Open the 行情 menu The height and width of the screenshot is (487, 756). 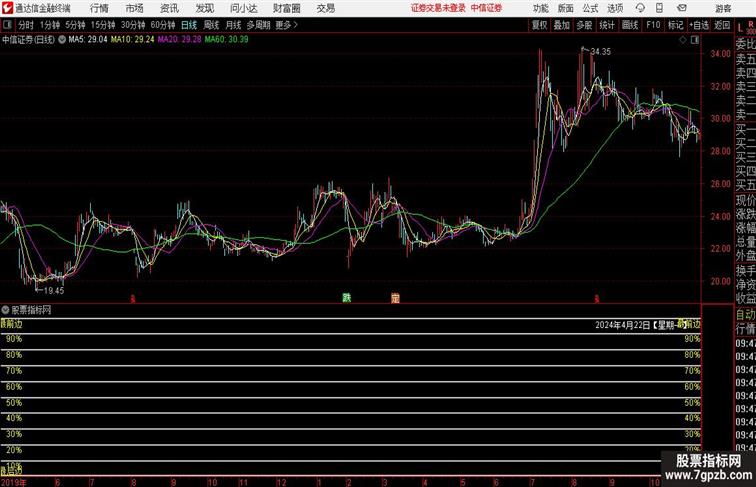(99, 8)
